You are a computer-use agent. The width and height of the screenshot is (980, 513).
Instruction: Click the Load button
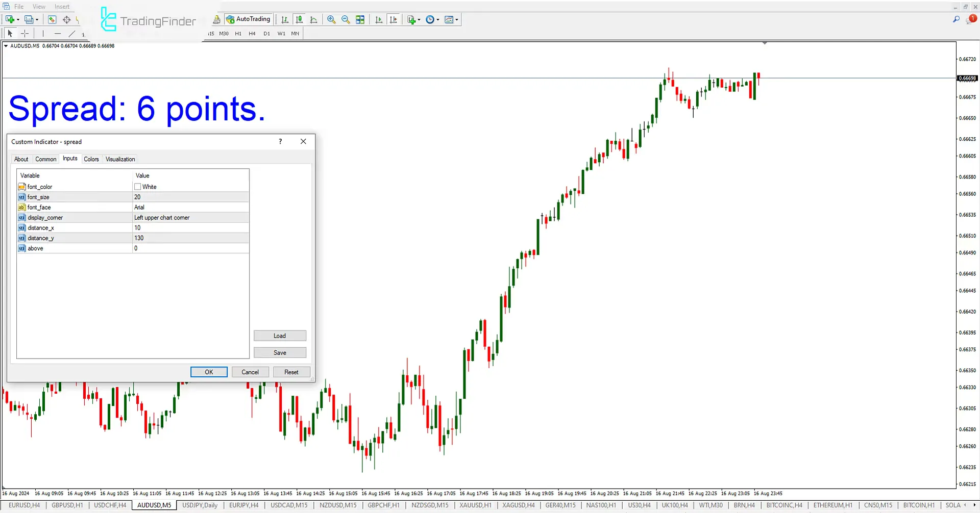click(280, 336)
